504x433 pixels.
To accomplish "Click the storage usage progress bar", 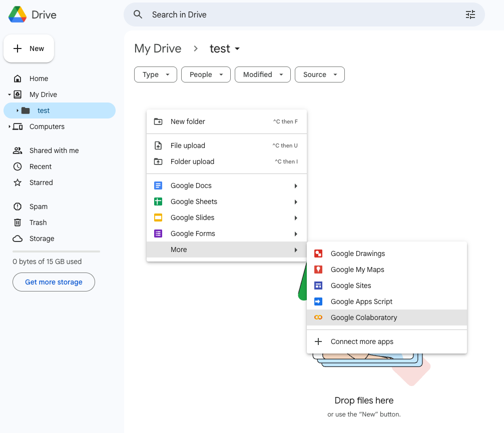I will point(56,251).
